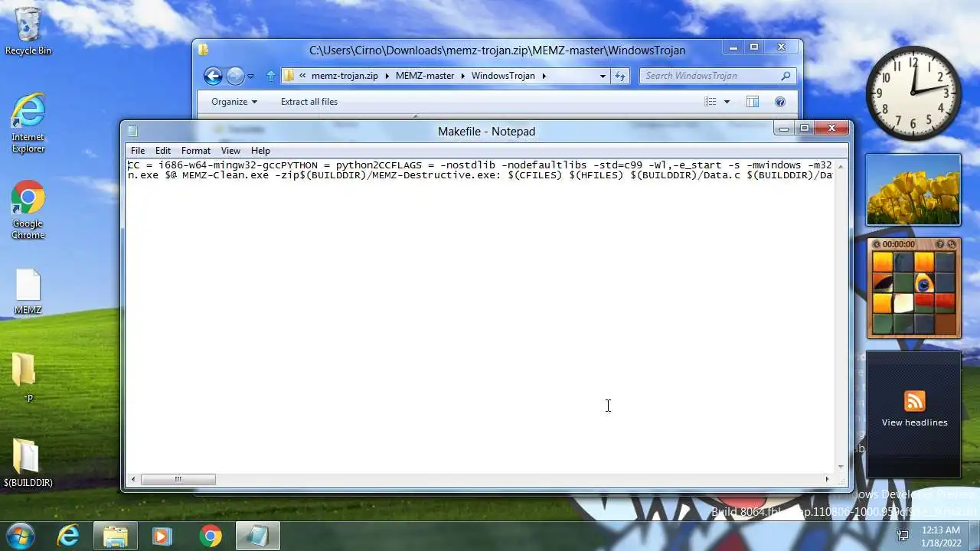This screenshot has width=980, height=551.
Task: Open the Organize dropdown menu
Action: pos(234,102)
